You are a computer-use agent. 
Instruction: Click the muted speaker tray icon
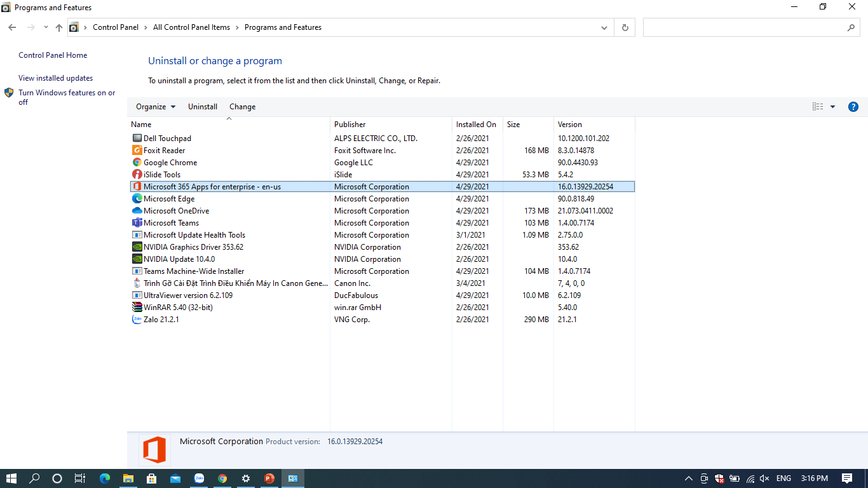point(764,478)
